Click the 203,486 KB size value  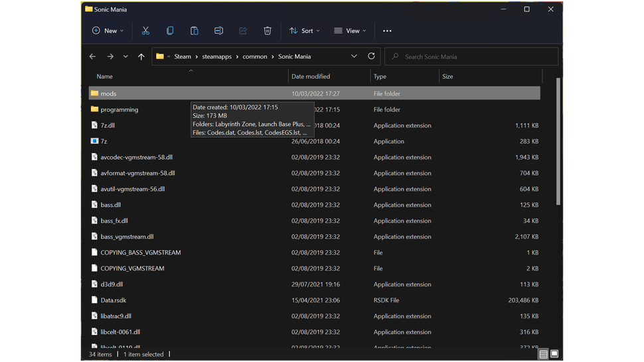[x=523, y=300]
